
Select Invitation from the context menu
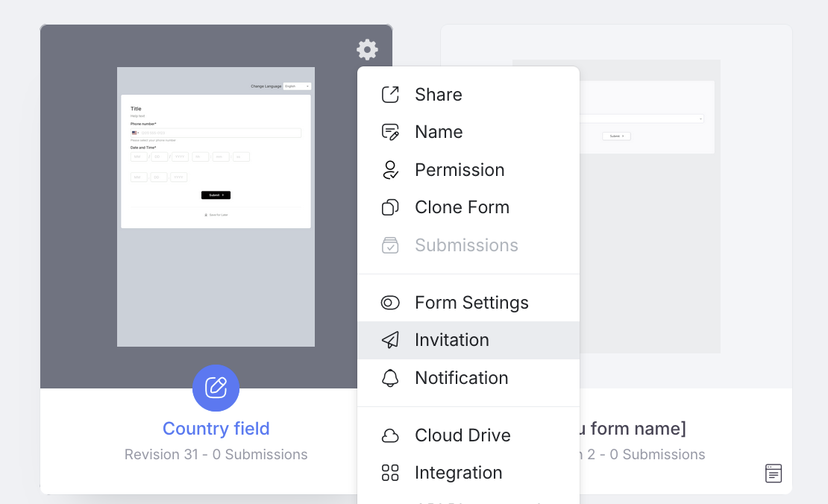click(452, 340)
